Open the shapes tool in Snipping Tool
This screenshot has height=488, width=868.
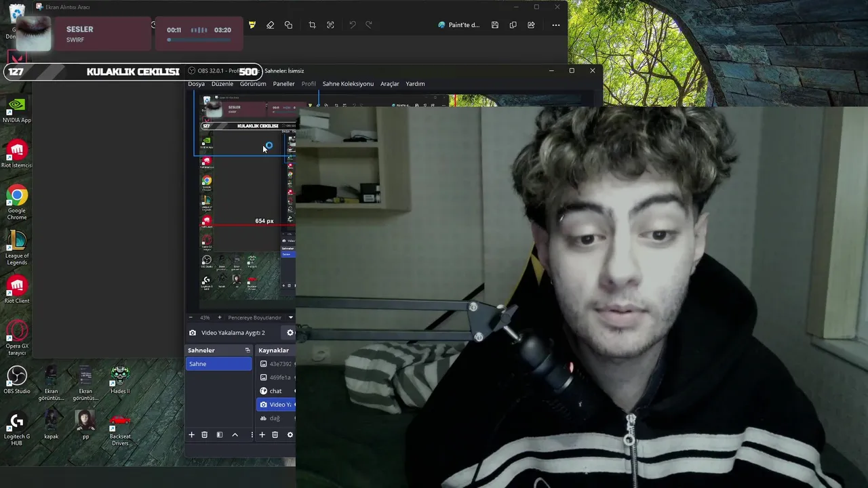pyautogui.click(x=288, y=25)
